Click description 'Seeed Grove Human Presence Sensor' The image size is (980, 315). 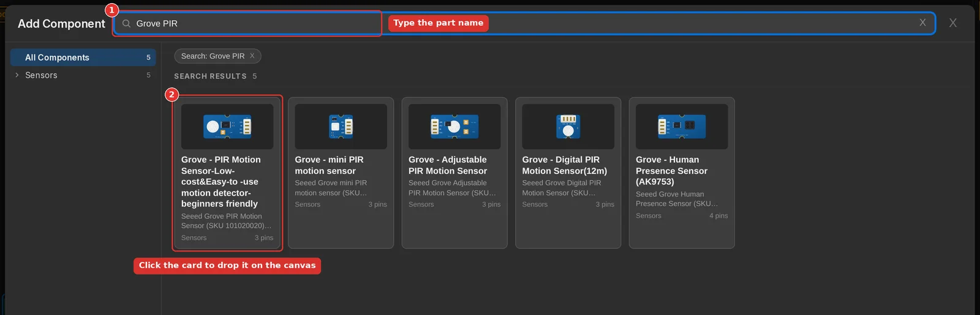click(677, 199)
